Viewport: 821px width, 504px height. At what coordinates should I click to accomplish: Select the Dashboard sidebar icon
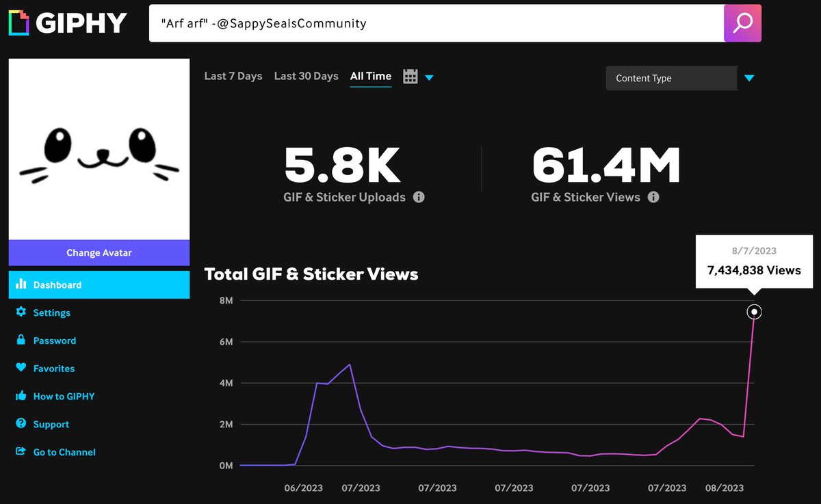pos(21,284)
